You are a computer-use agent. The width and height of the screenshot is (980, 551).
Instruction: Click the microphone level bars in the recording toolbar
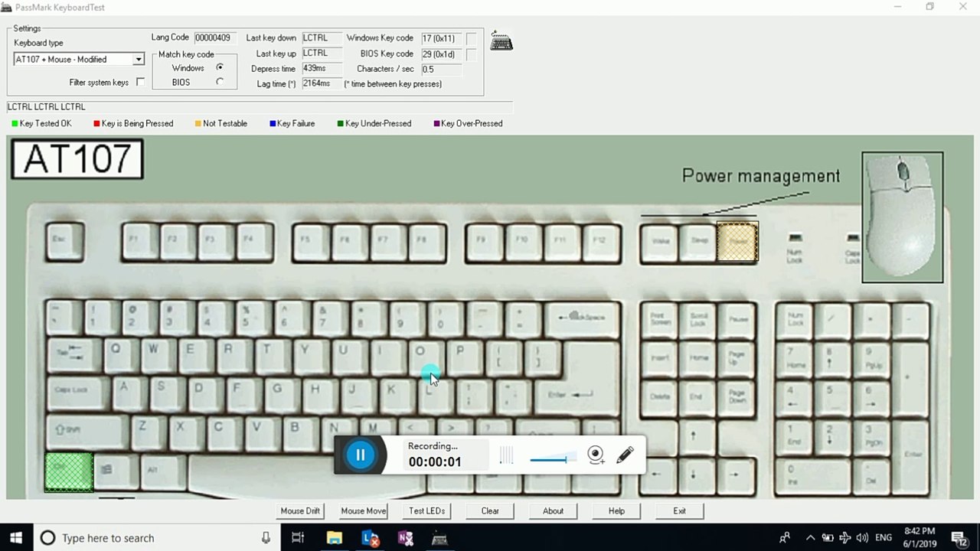click(506, 456)
